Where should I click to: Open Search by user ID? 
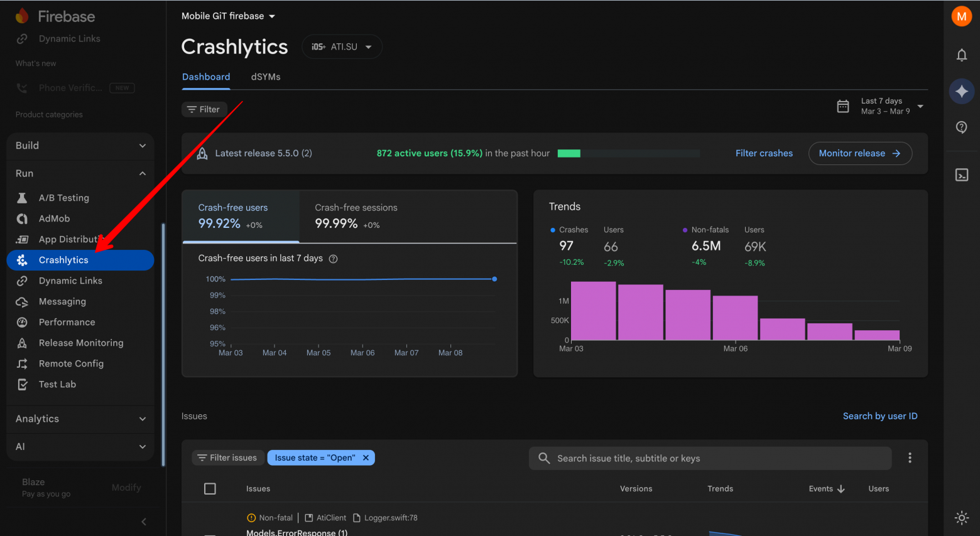(879, 415)
